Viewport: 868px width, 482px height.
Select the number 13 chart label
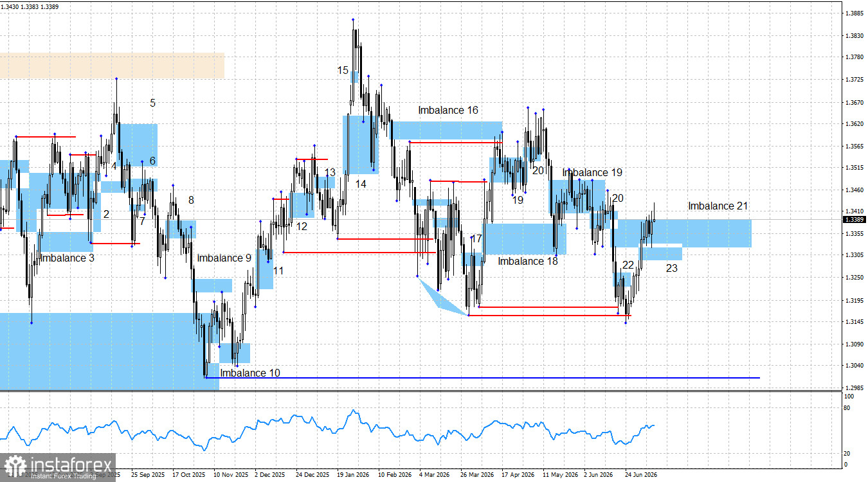point(330,173)
